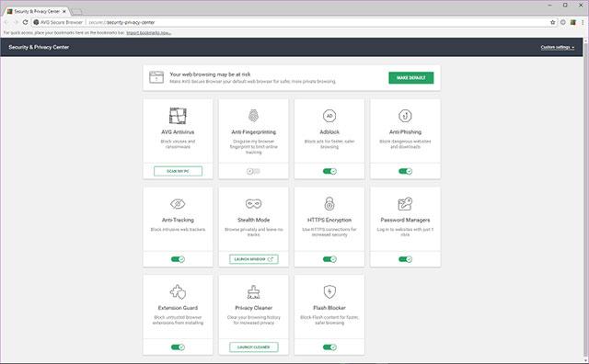Click the LAUNCH CLEANER button
This screenshot has width=589, height=364.
tap(254, 347)
